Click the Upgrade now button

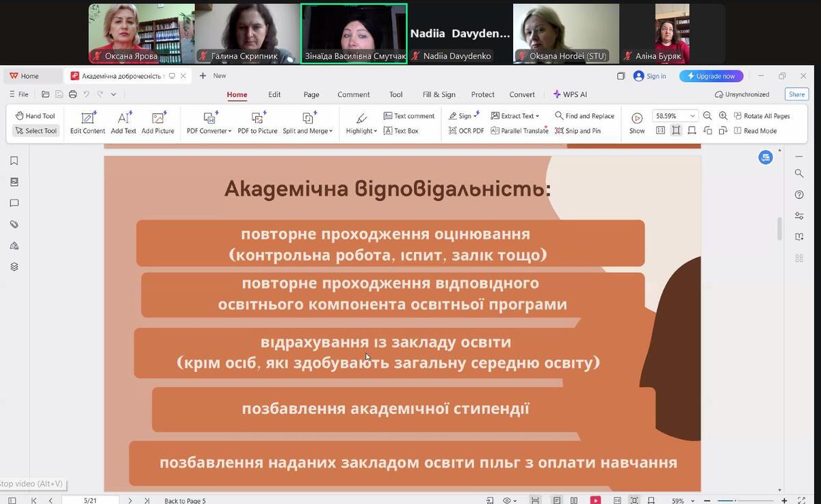coord(711,76)
